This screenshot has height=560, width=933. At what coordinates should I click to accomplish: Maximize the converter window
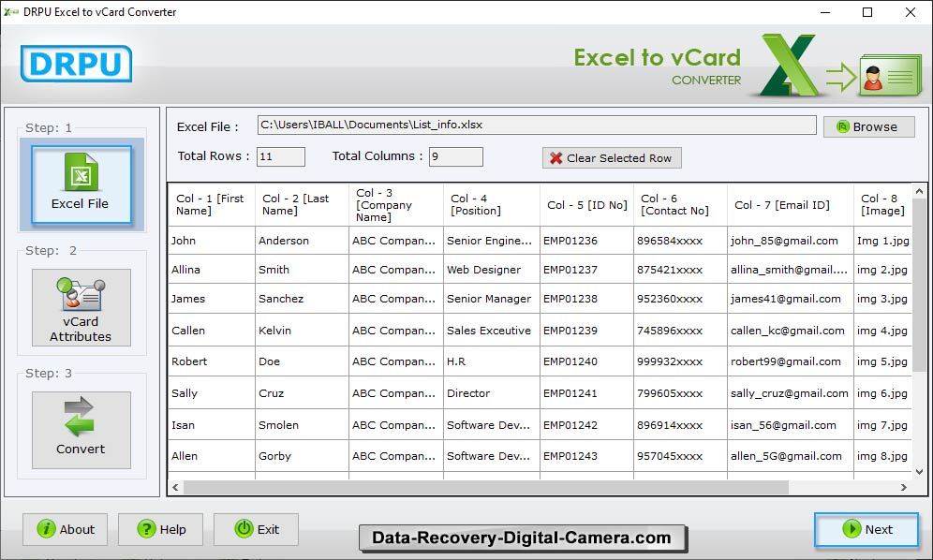point(866,12)
